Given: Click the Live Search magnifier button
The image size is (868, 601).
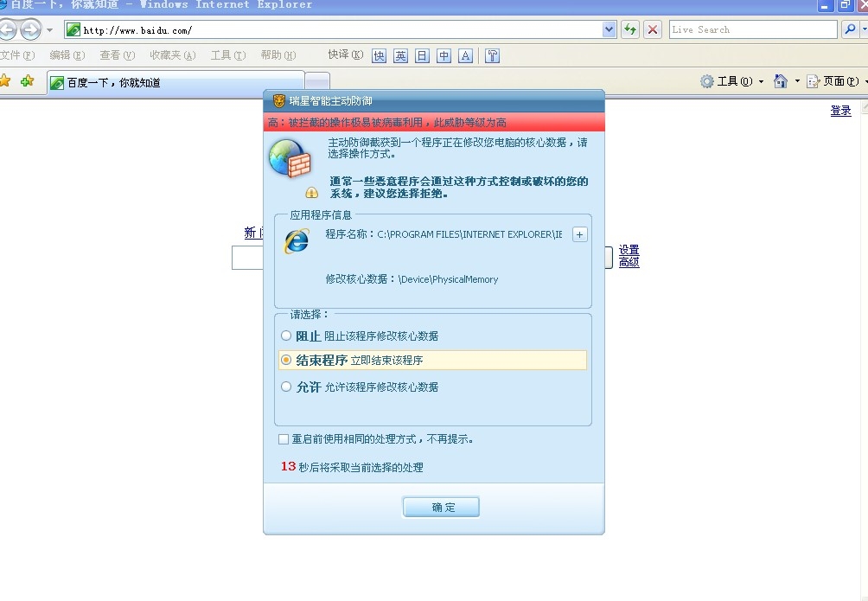Looking at the screenshot, I should point(850,30).
